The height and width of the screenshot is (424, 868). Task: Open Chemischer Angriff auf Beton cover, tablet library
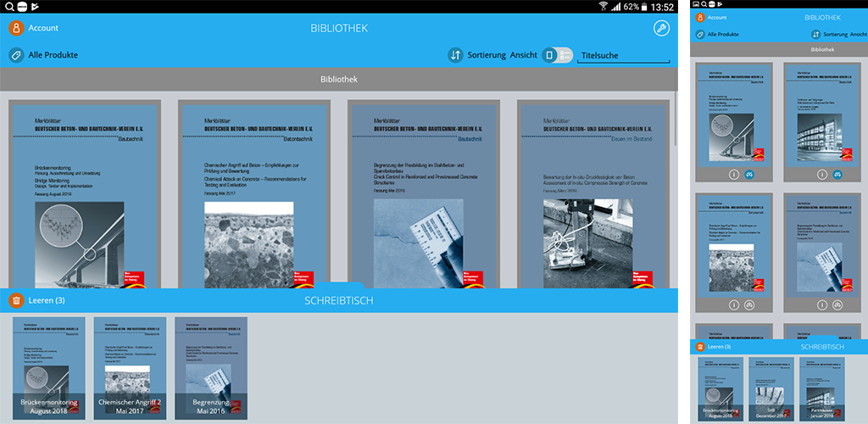tap(254, 194)
